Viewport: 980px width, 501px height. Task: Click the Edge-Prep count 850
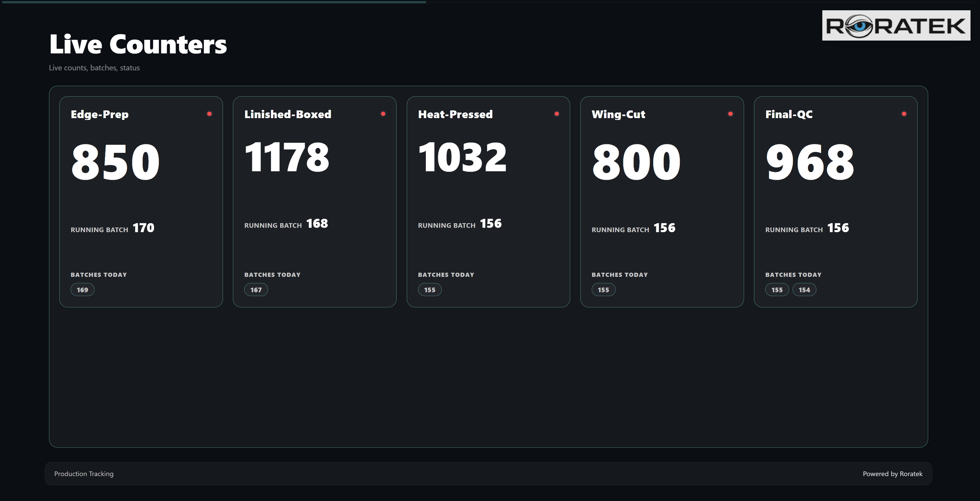(115, 162)
